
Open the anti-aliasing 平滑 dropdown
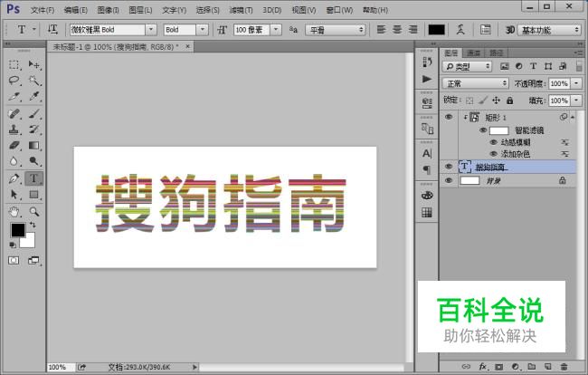336,29
